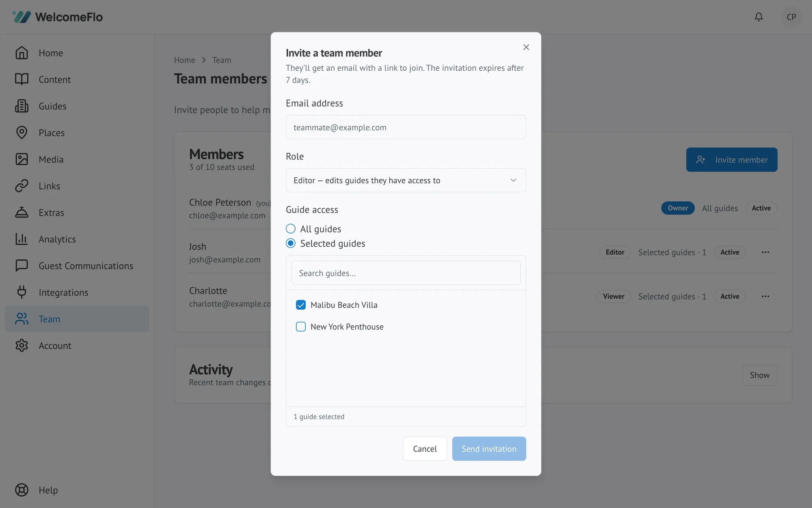Open Media in the sidebar menu

pos(77,159)
